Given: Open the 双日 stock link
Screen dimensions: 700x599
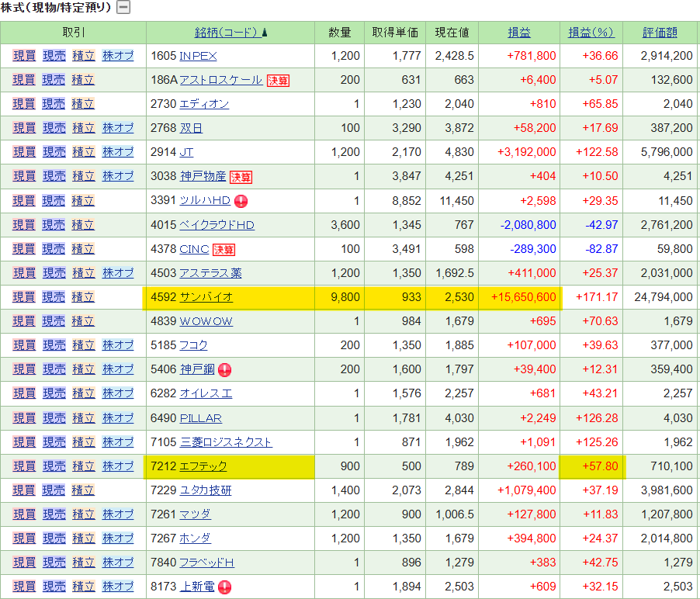Looking at the screenshot, I should pyautogui.click(x=192, y=129).
